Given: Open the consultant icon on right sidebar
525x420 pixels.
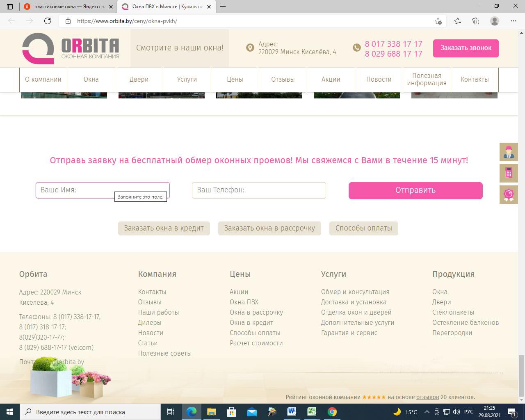Looking at the screenshot, I should click(509, 152).
